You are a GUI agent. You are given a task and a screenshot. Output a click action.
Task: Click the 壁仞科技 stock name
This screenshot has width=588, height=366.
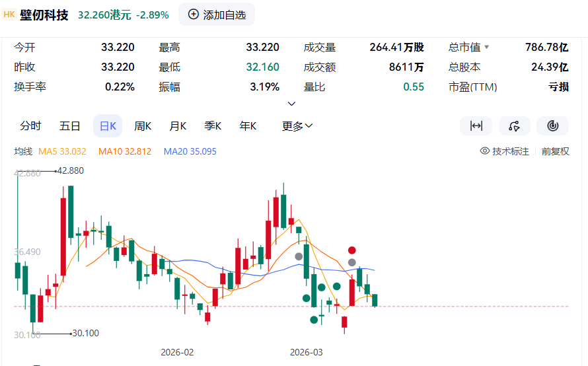(44, 15)
